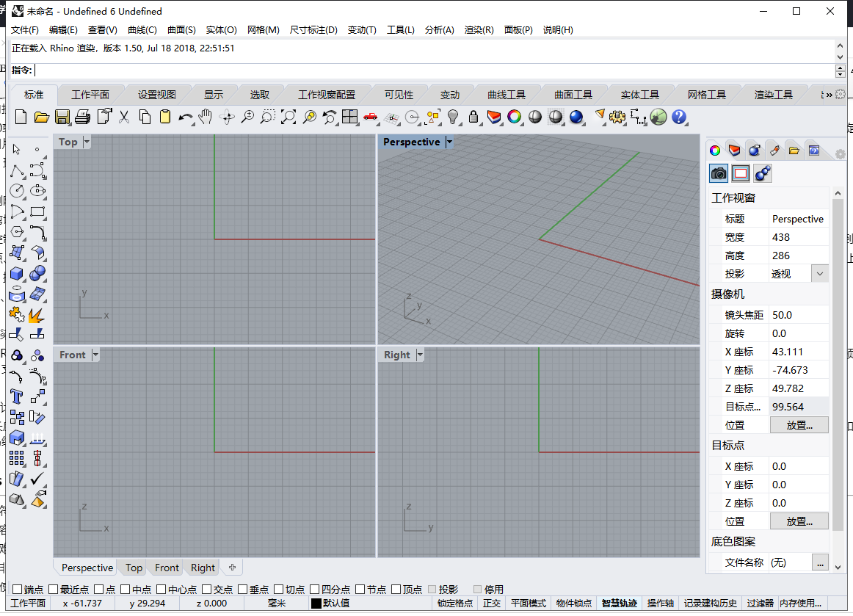Viewport: 853px width, 616px height.
Task: Click the light bulb Hide objects icon
Action: click(x=453, y=117)
